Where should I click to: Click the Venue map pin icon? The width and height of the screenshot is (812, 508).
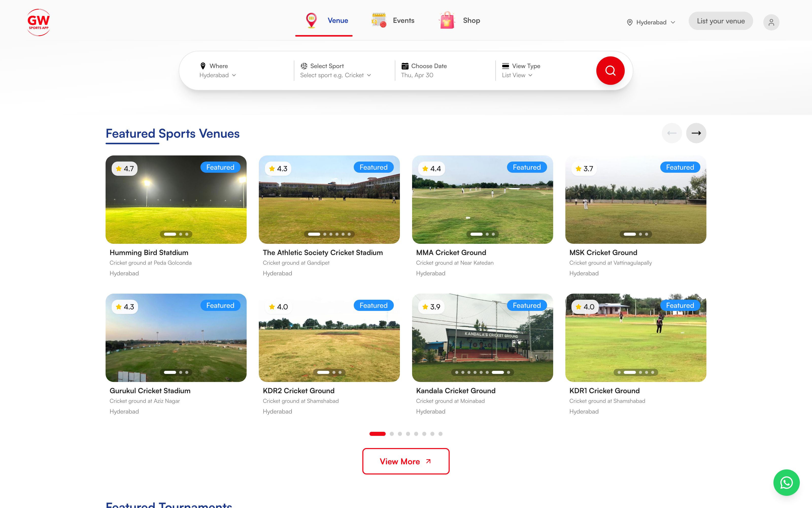coord(311,21)
